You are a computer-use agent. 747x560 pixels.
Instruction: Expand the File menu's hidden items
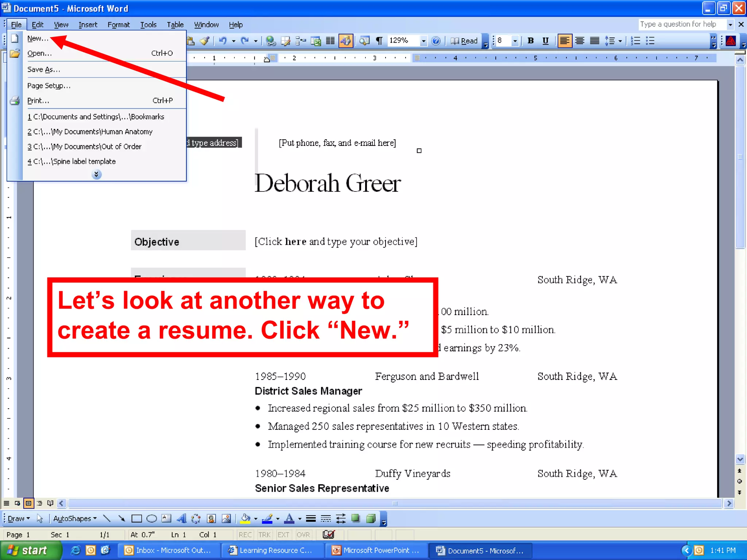coord(96,175)
